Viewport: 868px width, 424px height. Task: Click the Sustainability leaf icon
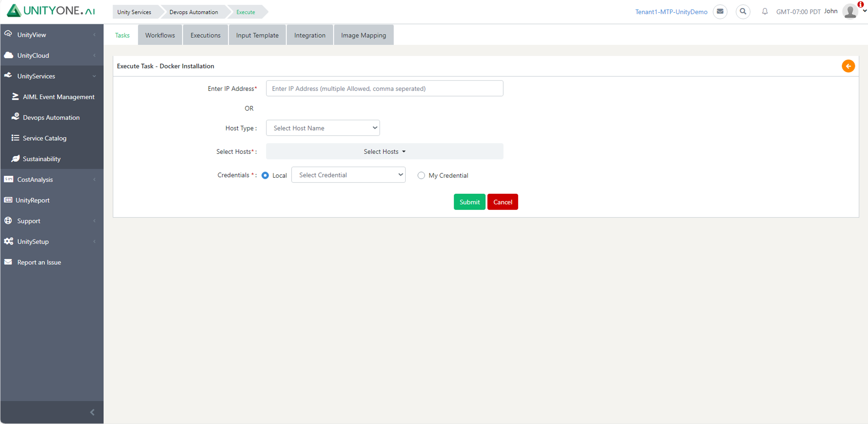15,158
